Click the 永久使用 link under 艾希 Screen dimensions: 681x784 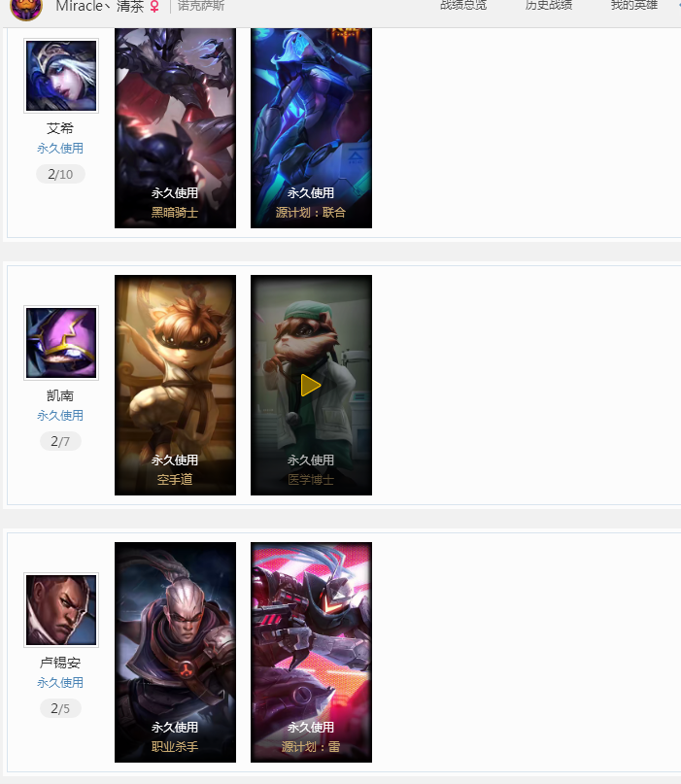60,148
